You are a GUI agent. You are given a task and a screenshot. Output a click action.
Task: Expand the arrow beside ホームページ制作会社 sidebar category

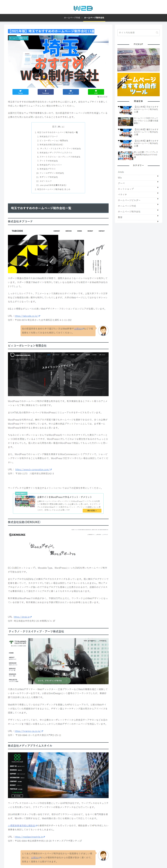click(x=158, y=210)
